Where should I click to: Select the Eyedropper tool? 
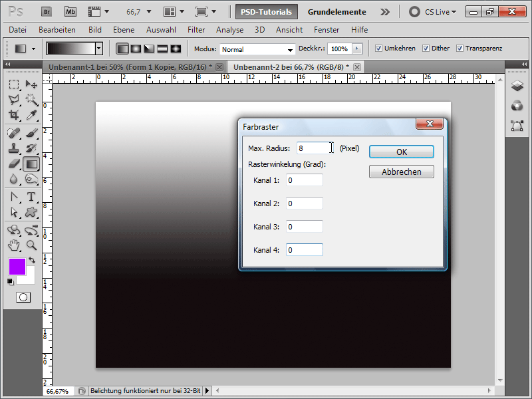pyautogui.click(x=31, y=115)
